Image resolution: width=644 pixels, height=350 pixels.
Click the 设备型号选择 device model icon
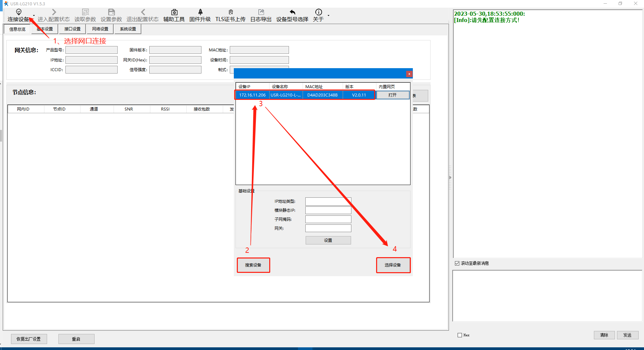click(292, 12)
